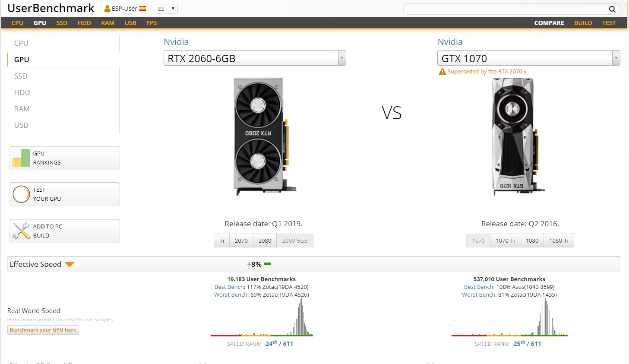Click the Spanish flag icon
This screenshot has height=364, width=629.
coord(142,9)
